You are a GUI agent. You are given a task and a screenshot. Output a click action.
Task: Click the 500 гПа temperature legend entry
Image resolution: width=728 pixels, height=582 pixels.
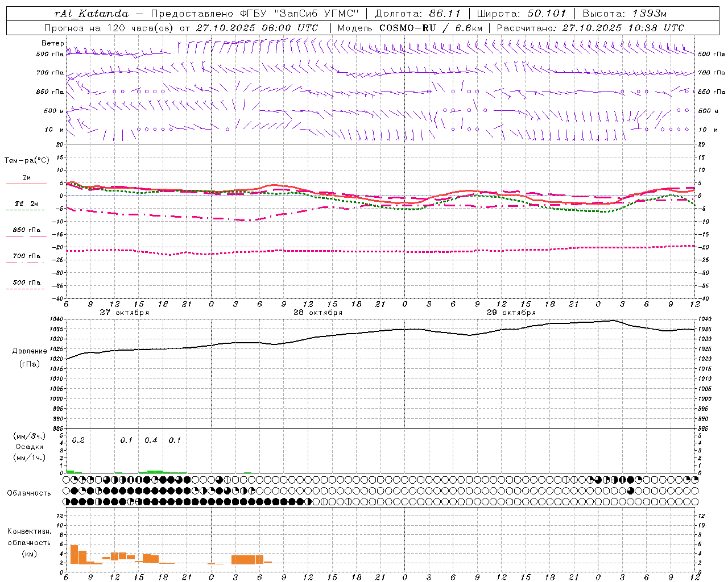point(27,282)
